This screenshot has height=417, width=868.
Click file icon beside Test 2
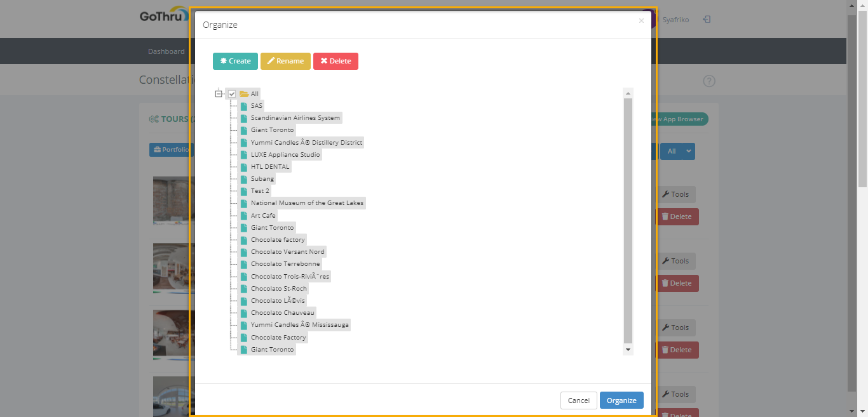point(244,191)
